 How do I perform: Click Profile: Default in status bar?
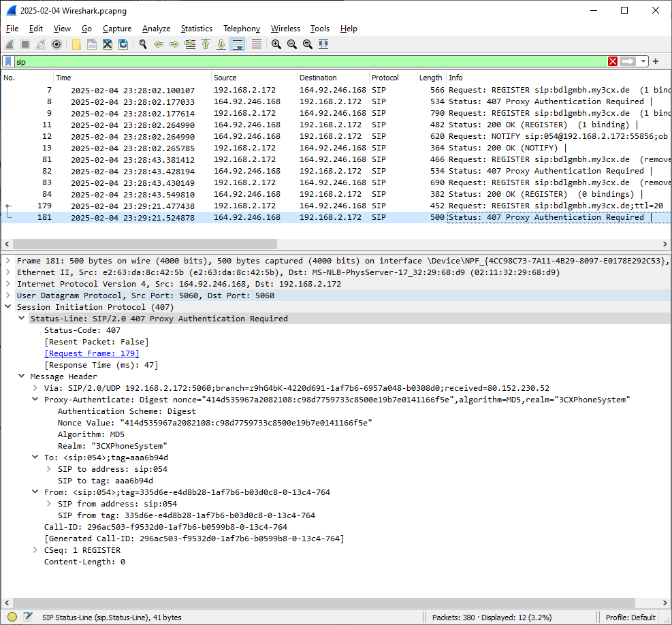point(630,618)
